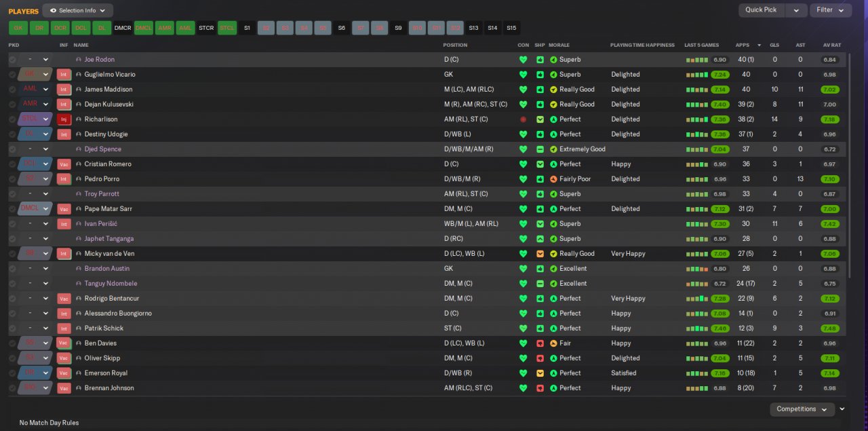868x431 pixels.
Task: Open the Filter dropdown
Action: 831,10
